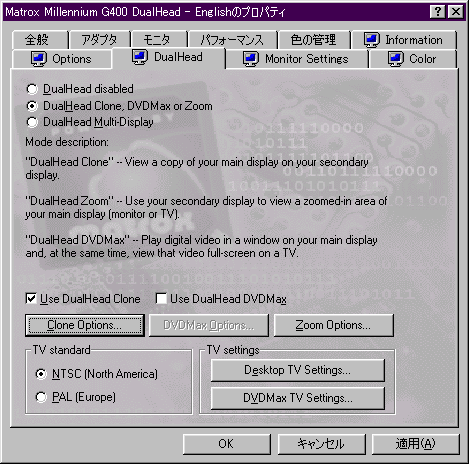The height and width of the screenshot is (464, 469).
Task: Click the question mark help button in title bar
Action: click(x=438, y=12)
